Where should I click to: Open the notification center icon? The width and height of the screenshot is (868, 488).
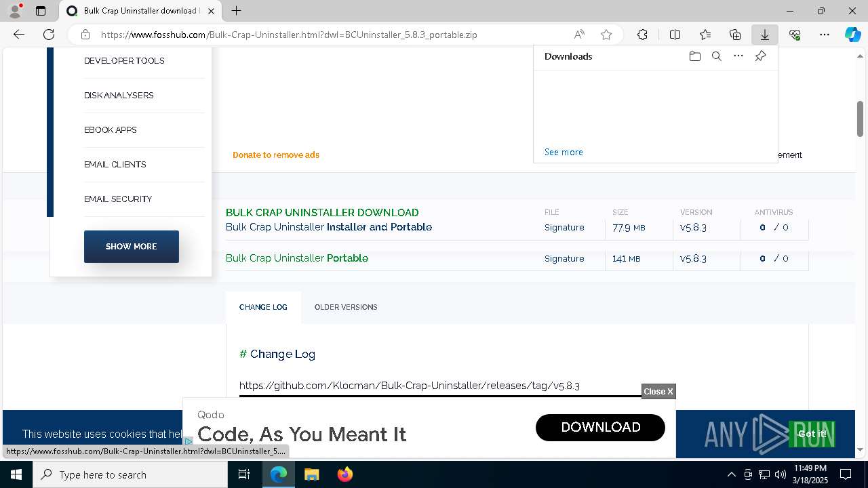(846, 474)
